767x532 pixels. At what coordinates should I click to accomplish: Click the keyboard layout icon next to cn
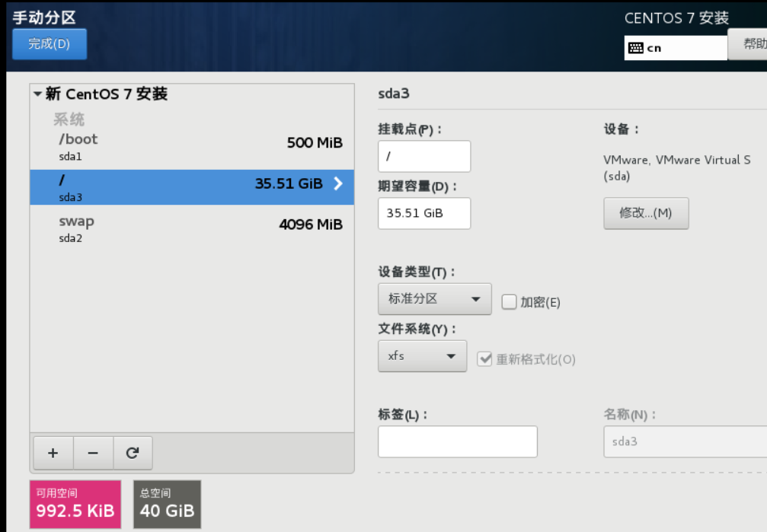click(635, 48)
